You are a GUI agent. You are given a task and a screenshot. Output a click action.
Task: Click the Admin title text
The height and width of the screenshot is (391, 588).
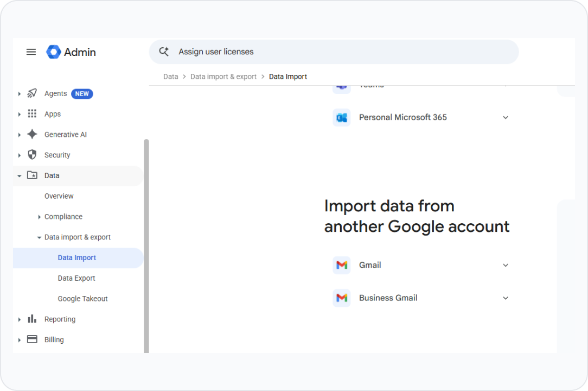pos(80,52)
